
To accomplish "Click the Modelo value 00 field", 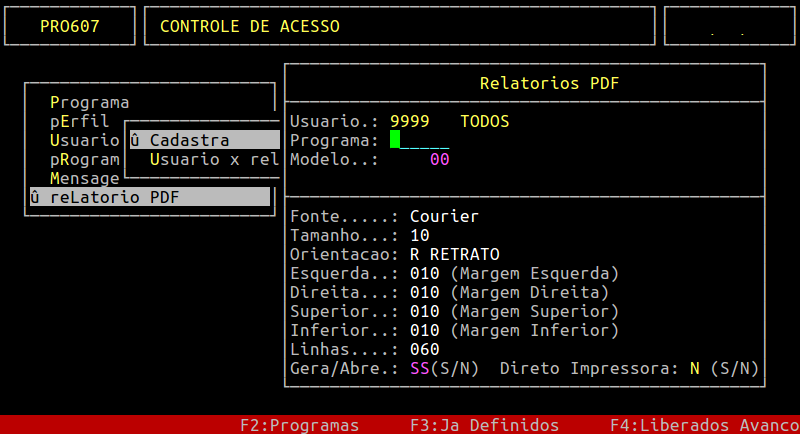I will [x=440, y=159].
